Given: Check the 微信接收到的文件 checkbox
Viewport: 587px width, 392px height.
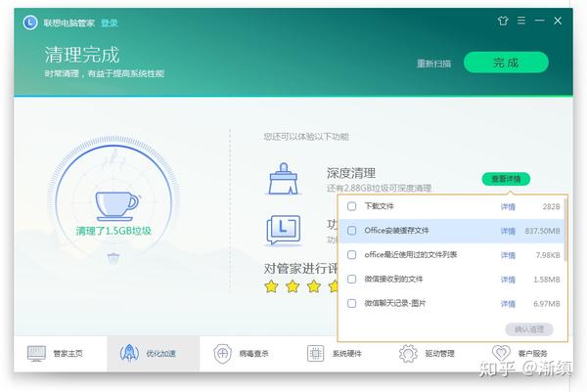Looking at the screenshot, I should [x=351, y=279].
